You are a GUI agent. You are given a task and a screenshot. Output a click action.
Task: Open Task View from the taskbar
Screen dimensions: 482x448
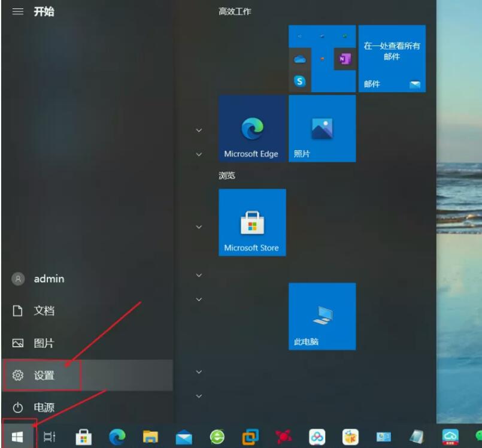50,437
